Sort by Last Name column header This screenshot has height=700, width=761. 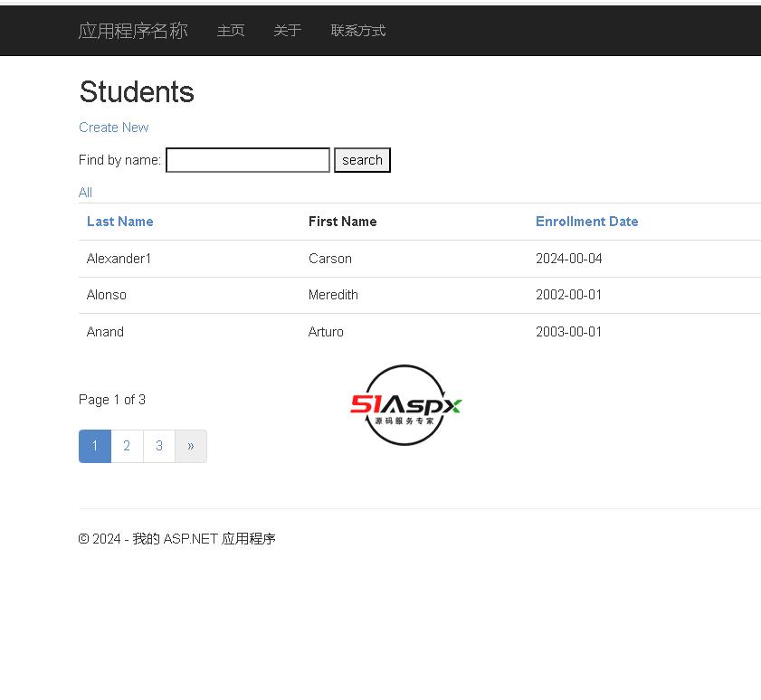[119, 222]
